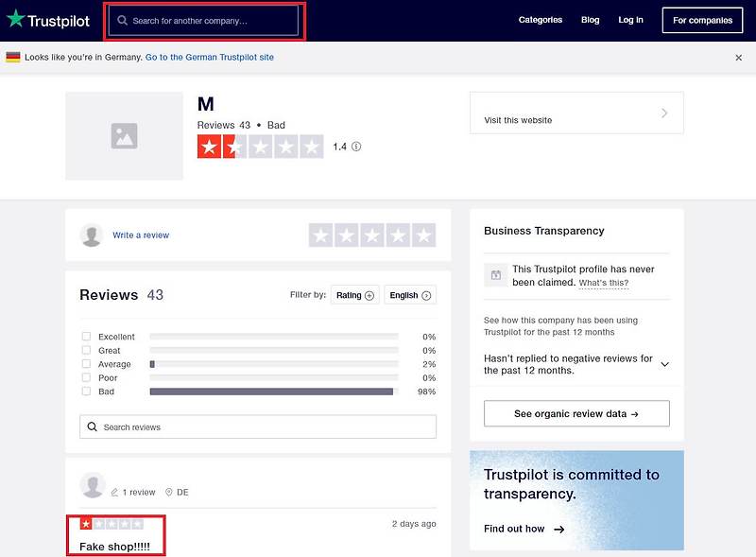Focus the Search reviews input field
756x557 pixels.
click(x=258, y=426)
